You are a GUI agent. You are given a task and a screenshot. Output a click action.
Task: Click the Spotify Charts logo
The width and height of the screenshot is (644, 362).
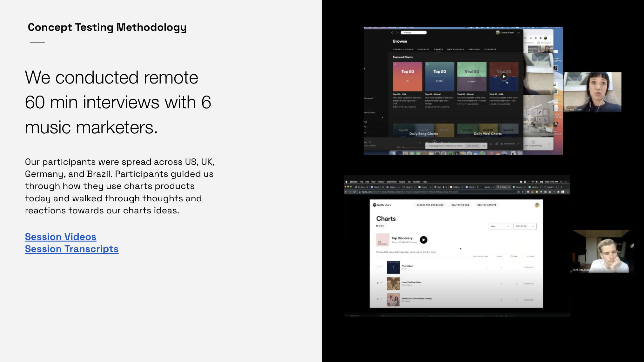click(382, 205)
